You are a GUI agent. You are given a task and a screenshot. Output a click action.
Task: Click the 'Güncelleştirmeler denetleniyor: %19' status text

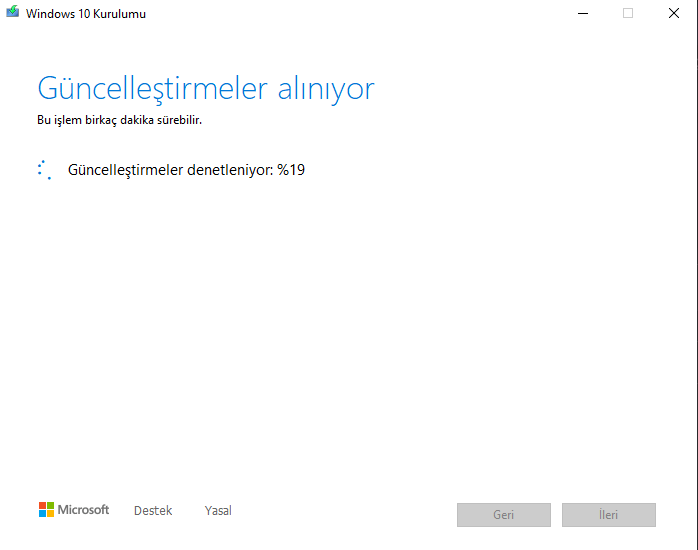pos(186,170)
